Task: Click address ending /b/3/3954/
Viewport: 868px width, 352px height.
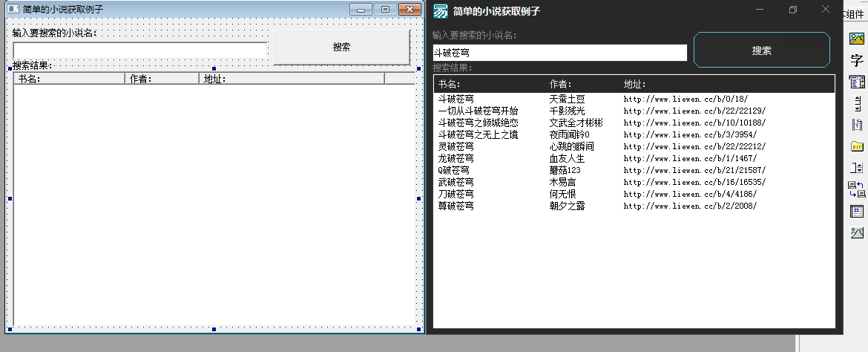Action: pyautogui.click(x=690, y=134)
